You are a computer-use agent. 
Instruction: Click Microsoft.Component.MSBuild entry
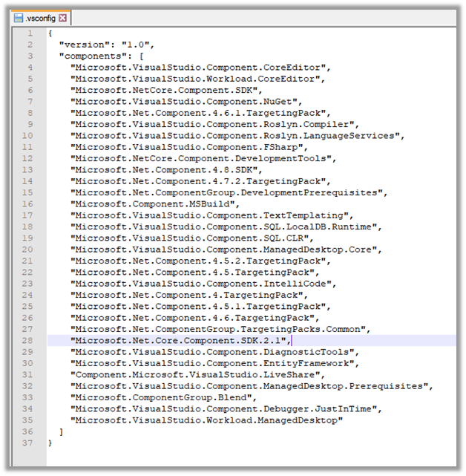pos(155,204)
